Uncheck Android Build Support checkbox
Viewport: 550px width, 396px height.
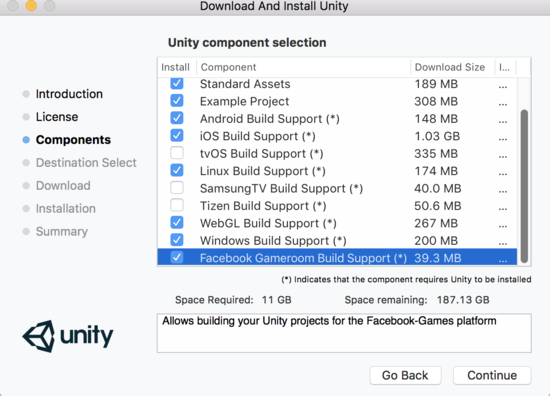(x=177, y=118)
